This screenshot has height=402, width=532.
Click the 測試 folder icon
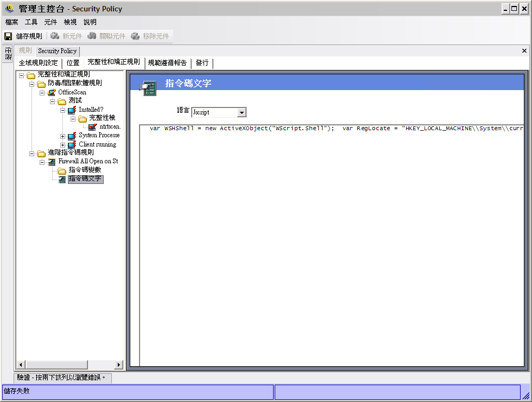(x=62, y=101)
